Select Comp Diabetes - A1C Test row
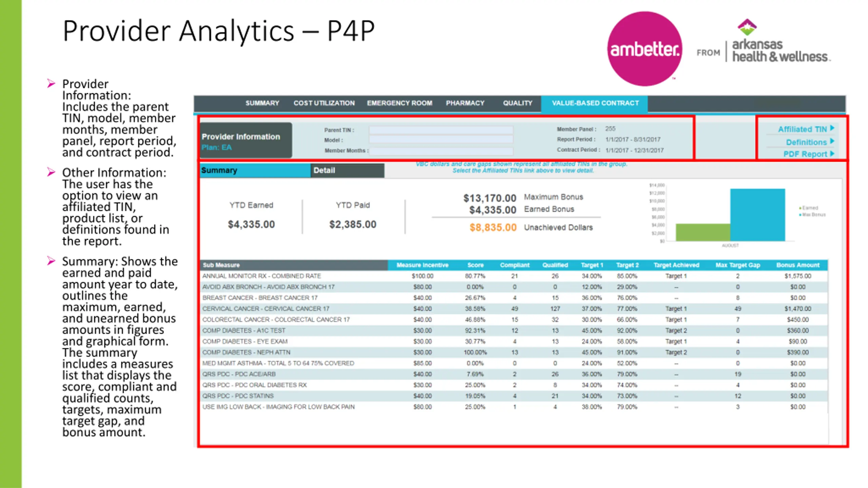This screenshot has height=488, width=868. [x=514, y=330]
